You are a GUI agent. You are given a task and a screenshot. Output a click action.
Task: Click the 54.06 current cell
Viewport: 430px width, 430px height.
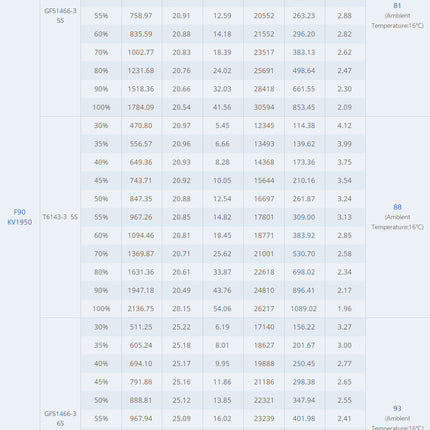pyautogui.click(x=222, y=309)
